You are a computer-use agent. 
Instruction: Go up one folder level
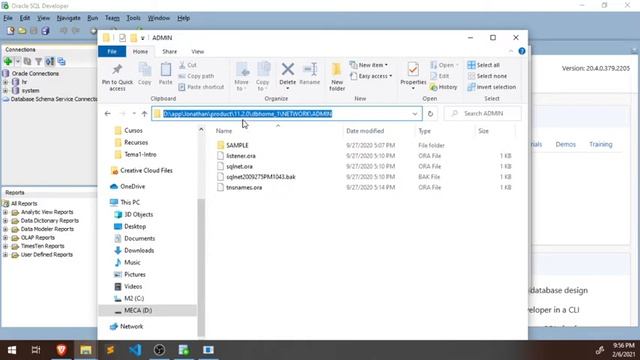pos(144,113)
